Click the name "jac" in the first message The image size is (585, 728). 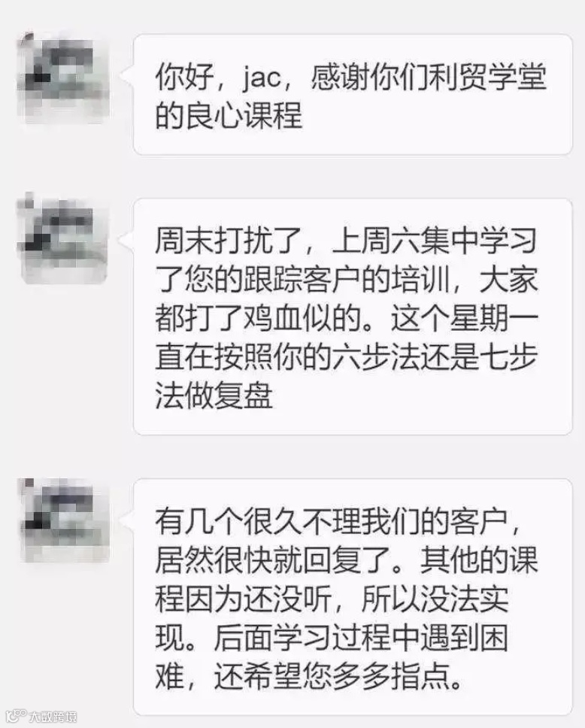point(262,77)
